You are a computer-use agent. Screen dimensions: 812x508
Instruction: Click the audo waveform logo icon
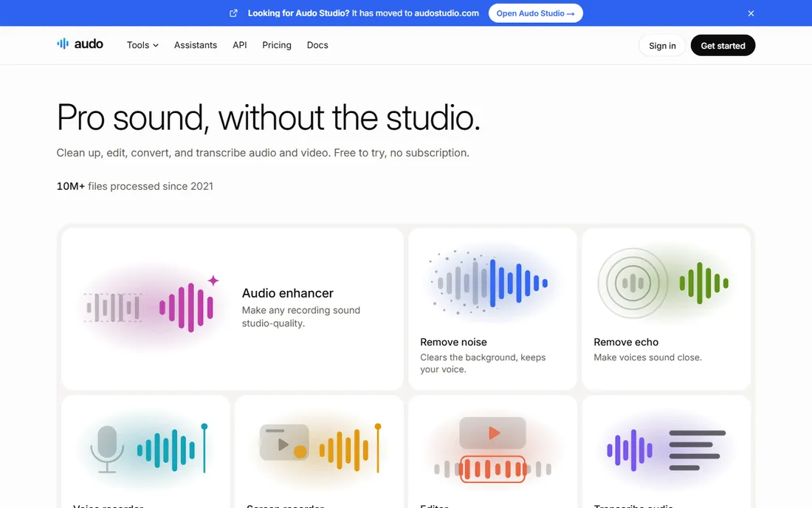pyautogui.click(x=63, y=44)
